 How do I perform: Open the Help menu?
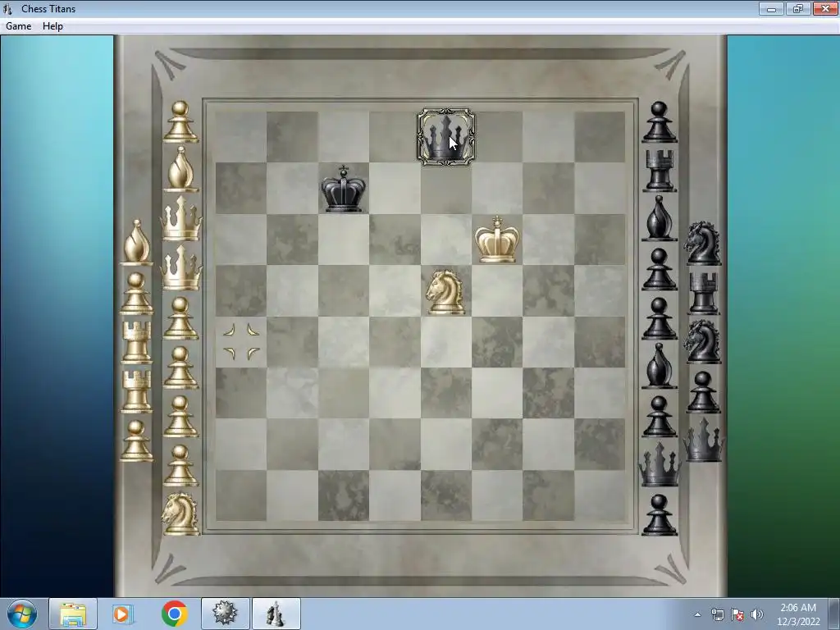[52, 25]
